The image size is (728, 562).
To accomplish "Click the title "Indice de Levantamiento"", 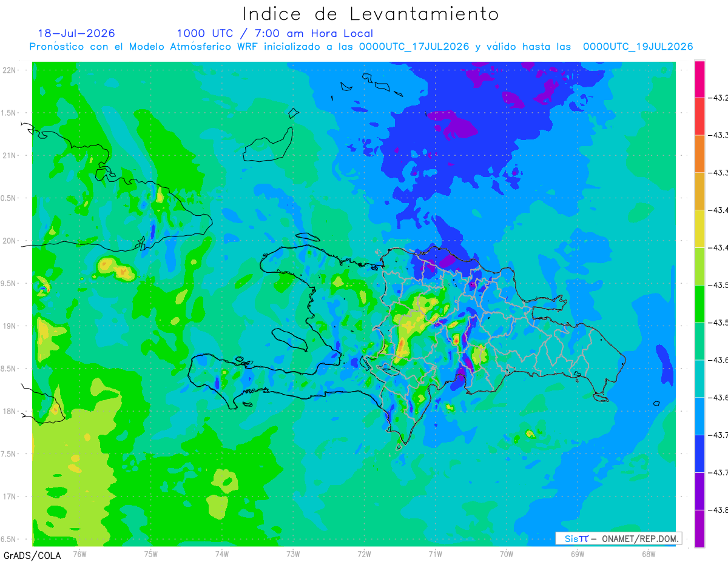I will 371,13.
